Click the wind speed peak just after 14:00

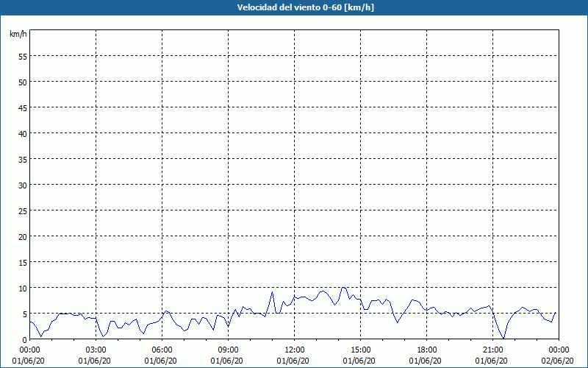pyautogui.click(x=343, y=287)
